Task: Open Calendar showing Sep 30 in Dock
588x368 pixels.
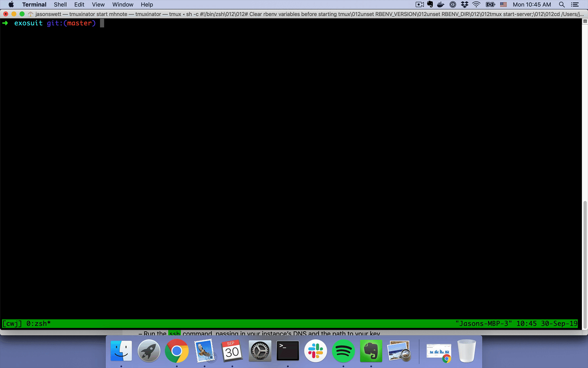Action: click(232, 351)
